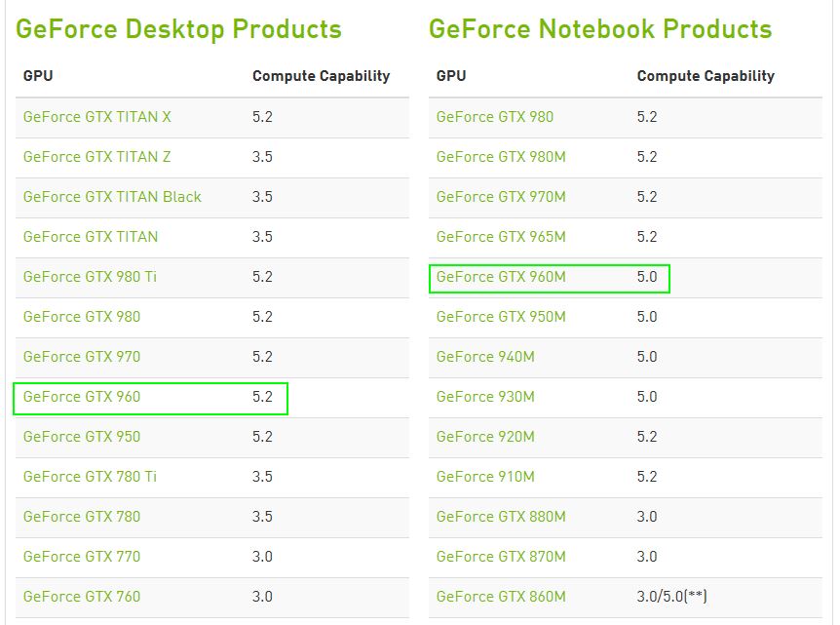Open the GeForce GTX 980M notebook link
Image resolution: width=840 pixels, height=625 pixels.
click(501, 157)
